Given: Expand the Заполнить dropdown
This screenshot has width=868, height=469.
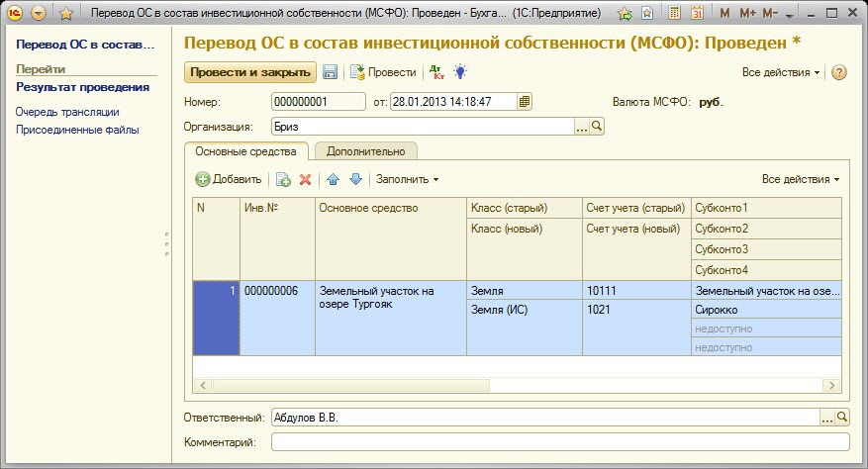Looking at the screenshot, I should 407,179.
